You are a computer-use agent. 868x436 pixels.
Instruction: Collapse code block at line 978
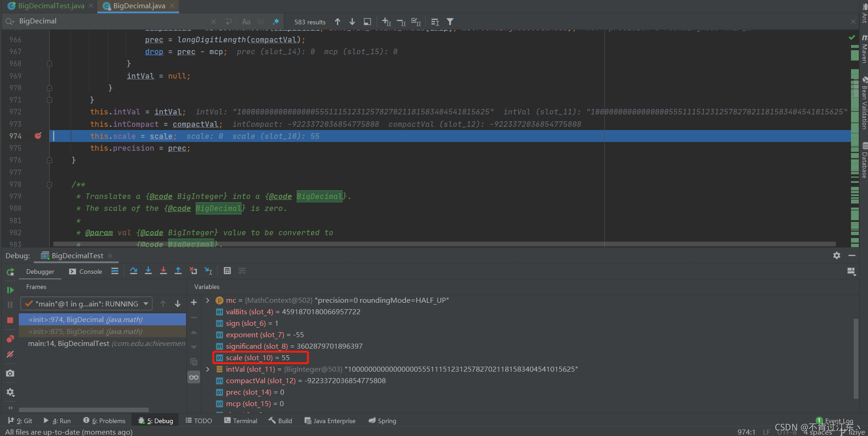click(50, 185)
